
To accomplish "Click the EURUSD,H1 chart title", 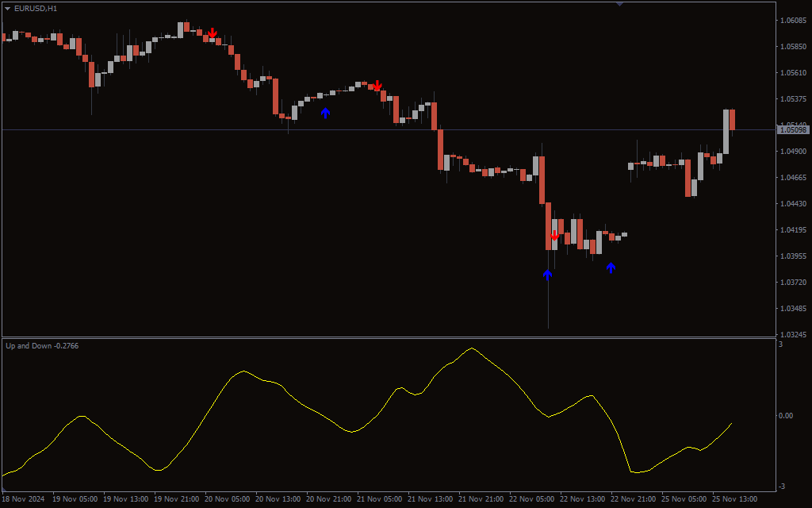I will point(36,8).
